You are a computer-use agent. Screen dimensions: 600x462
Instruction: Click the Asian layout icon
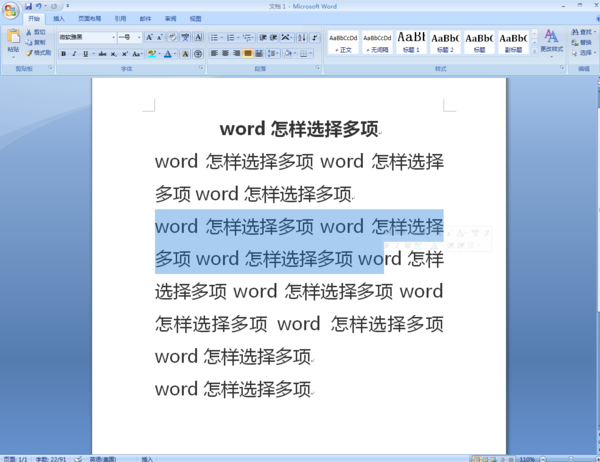(285, 37)
